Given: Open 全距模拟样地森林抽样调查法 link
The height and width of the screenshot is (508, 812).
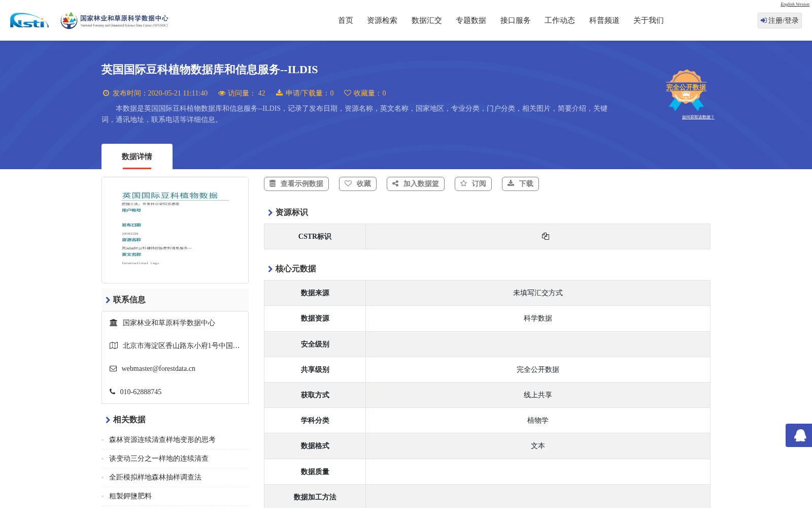Looking at the screenshot, I should pyautogui.click(x=155, y=478).
